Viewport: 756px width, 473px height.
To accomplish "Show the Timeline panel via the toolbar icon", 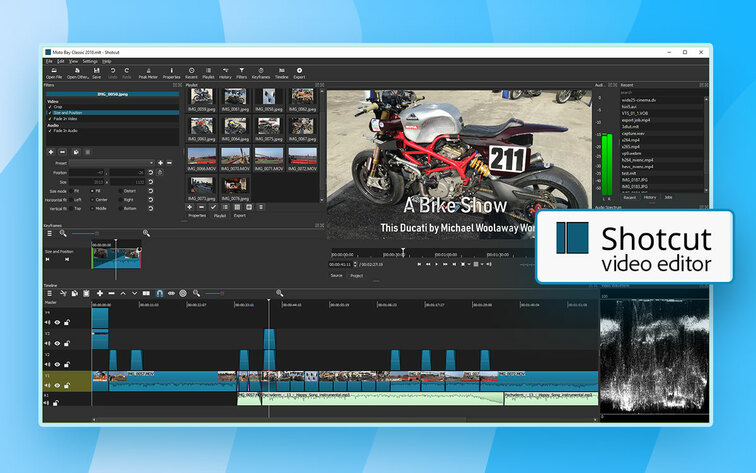I will 282,73.
